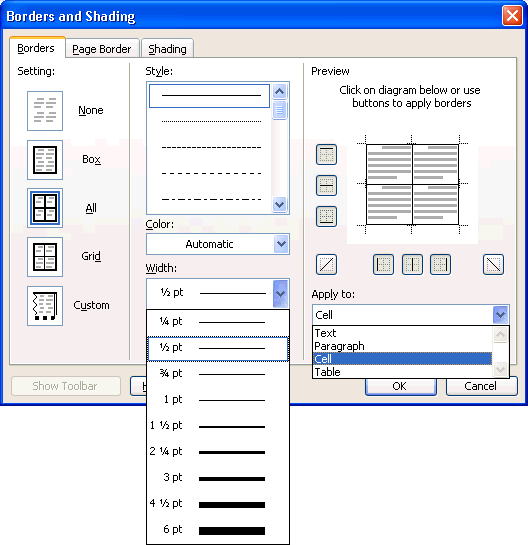Switch to the Page Border tab

pyautogui.click(x=102, y=49)
